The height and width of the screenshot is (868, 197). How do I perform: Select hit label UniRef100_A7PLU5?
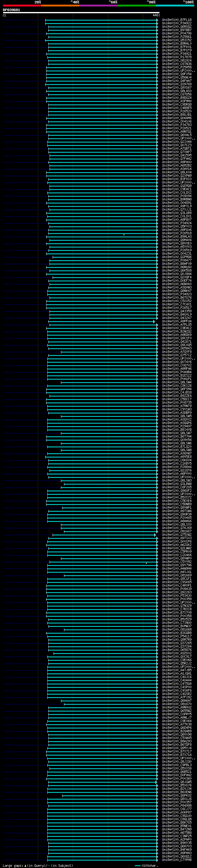(x=176, y=325)
